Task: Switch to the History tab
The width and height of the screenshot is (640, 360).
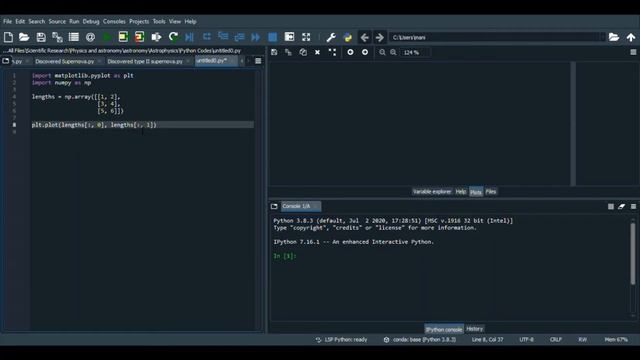Action: click(474, 329)
